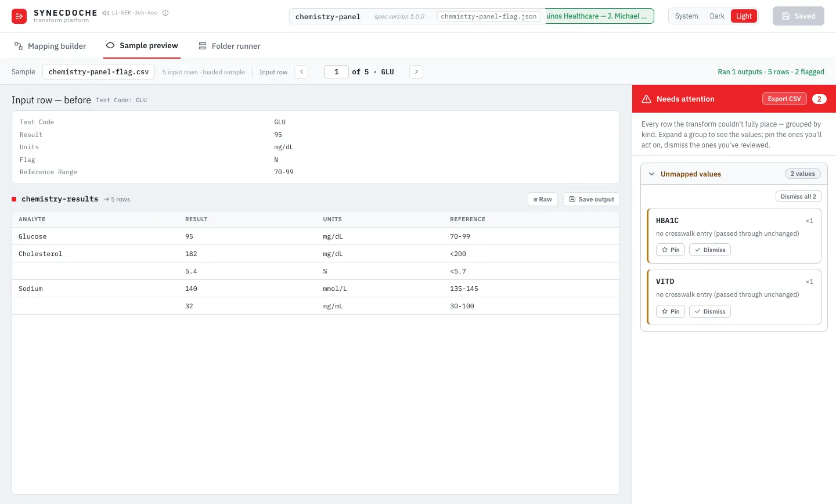Dismiss the HBA1C unmapped value
This screenshot has height=504, width=836.
pos(710,250)
